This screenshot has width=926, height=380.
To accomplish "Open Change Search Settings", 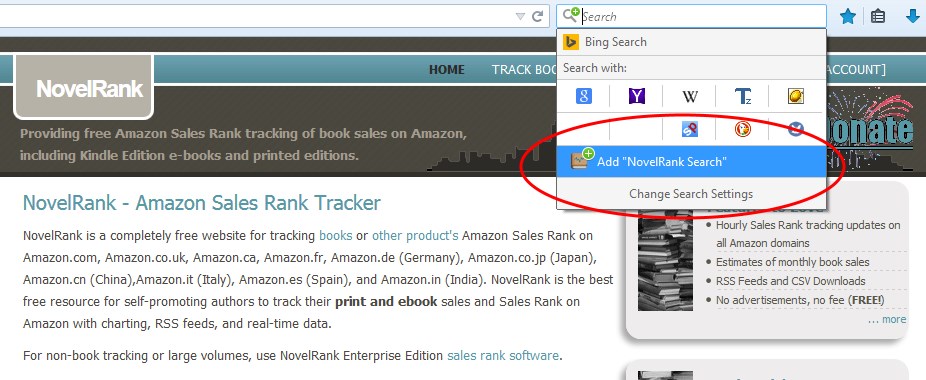I will (691, 194).
